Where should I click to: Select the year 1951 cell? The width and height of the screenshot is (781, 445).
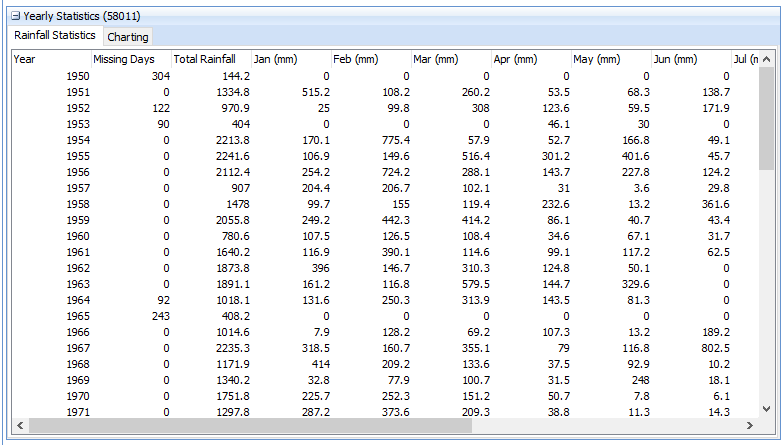coord(78,92)
